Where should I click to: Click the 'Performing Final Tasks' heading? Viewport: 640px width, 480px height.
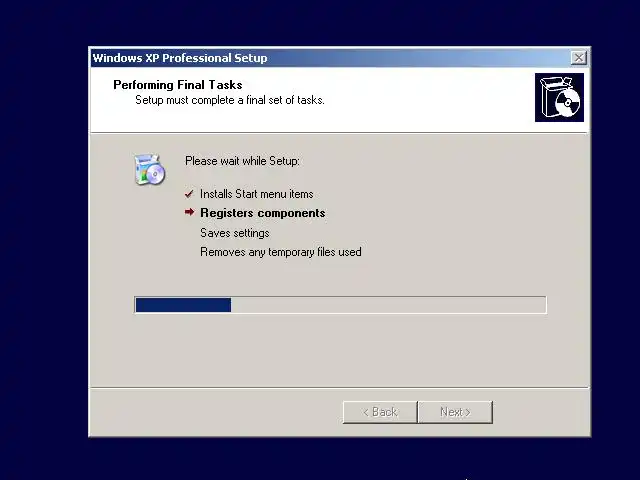pyautogui.click(x=178, y=85)
